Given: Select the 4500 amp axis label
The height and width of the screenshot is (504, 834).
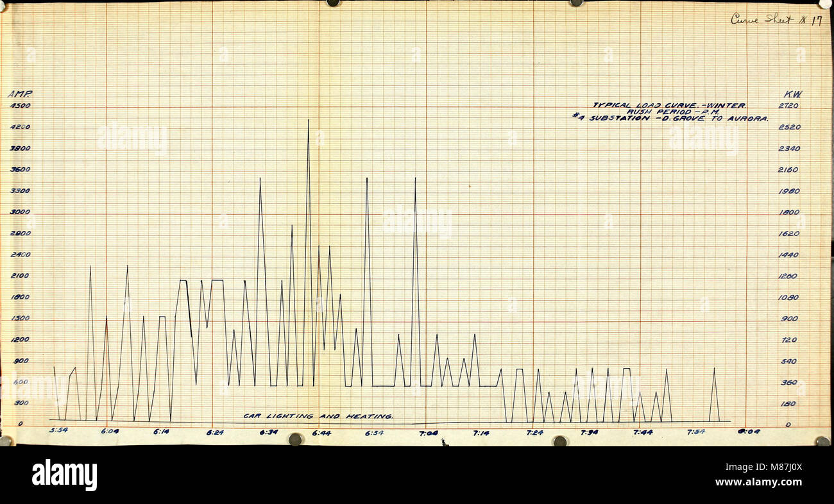Looking at the screenshot, I should coord(20,105).
